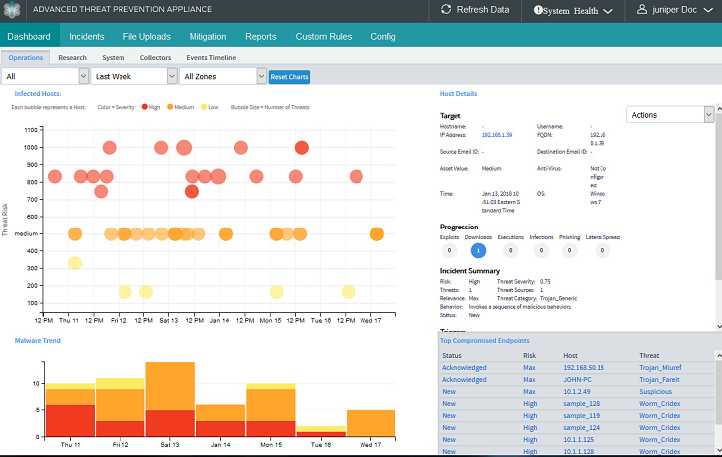
Task: Click the Phishing progression circle
Action: (569, 250)
